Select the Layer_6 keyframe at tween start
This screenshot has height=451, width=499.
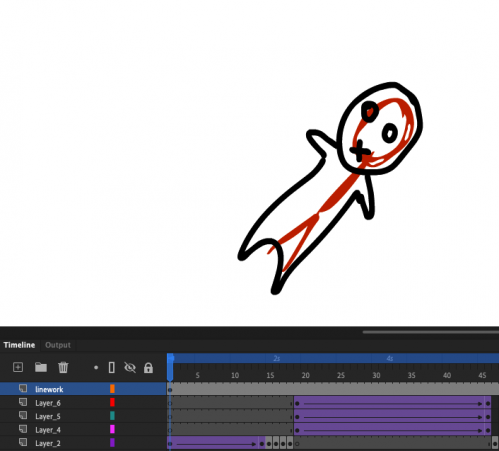tap(297, 404)
